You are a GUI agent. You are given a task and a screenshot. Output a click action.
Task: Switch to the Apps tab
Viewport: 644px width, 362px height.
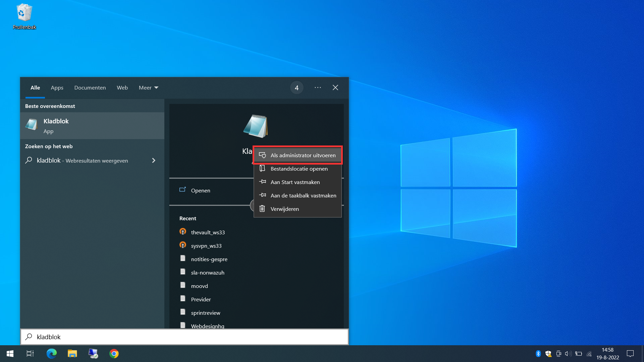(x=57, y=88)
